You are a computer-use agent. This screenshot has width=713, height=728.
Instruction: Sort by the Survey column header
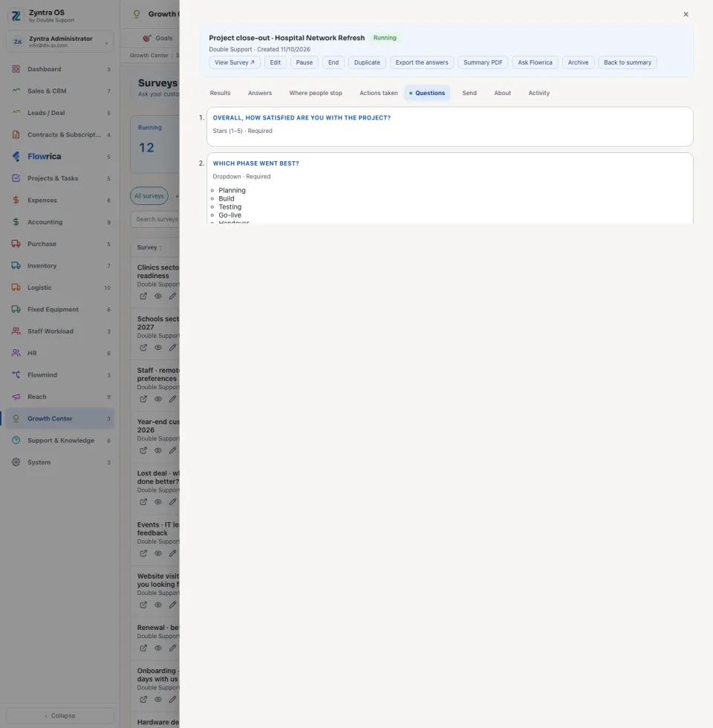tap(149, 247)
